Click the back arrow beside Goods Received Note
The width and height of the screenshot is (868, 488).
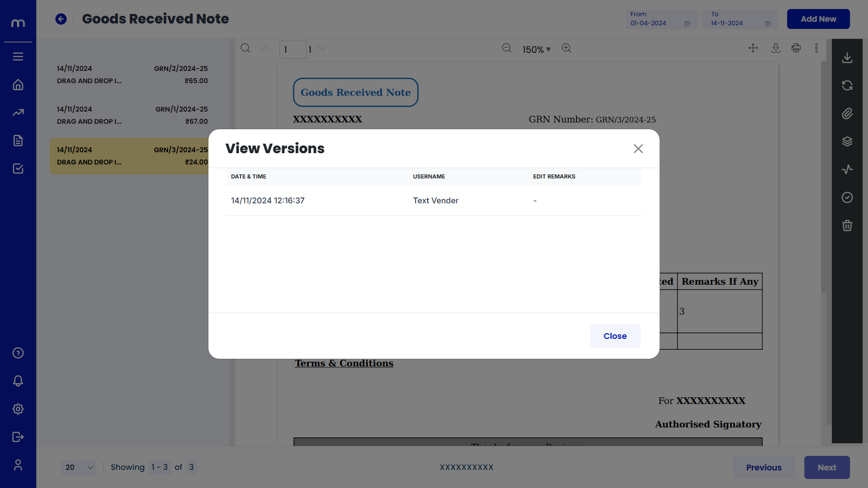(x=61, y=19)
